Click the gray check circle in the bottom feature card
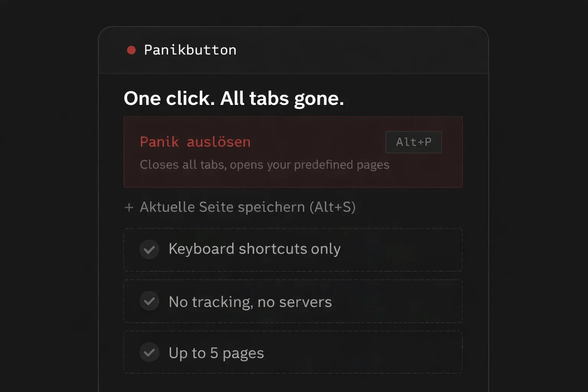The image size is (588, 392). click(149, 352)
